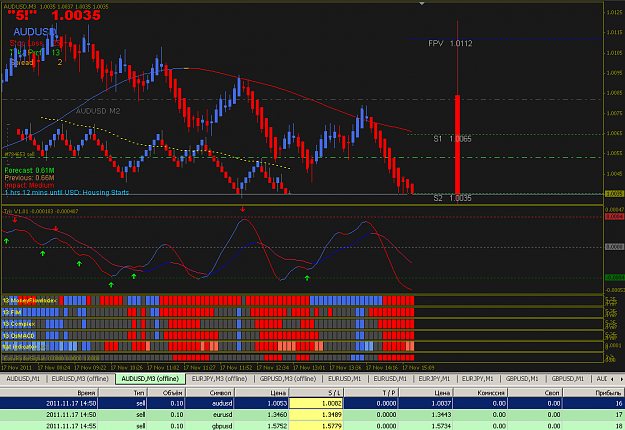Click the 1.0125 price scale label
This screenshot has height=430, width=625.
pyautogui.click(x=614, y=12)
